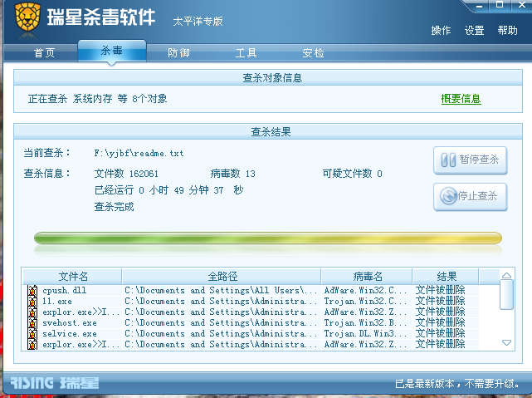The image size is (532, 398).
Task: Select the 工具 tools tab
Action: [246, 53]
